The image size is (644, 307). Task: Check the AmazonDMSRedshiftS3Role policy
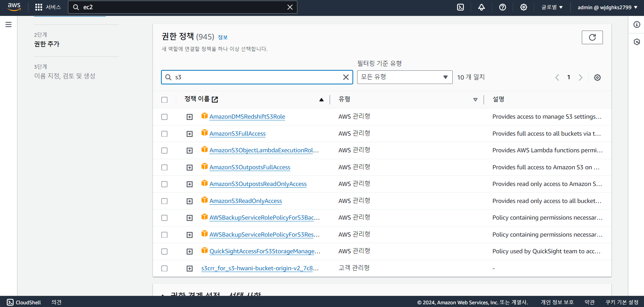164,117
